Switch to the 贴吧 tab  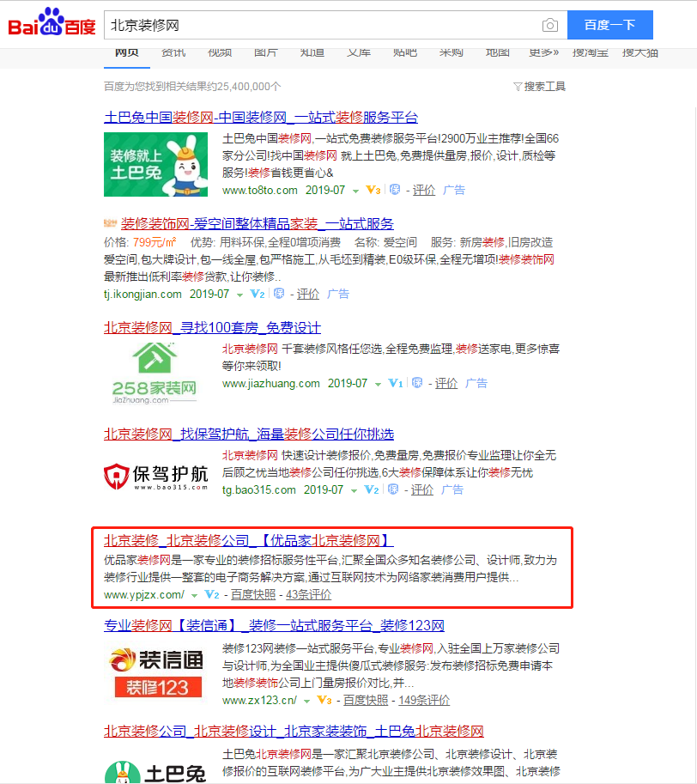404,53
